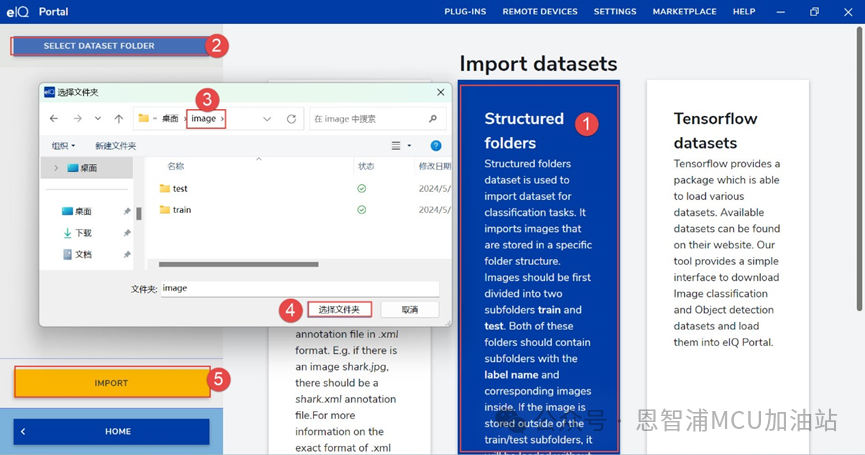Viewport: 865px width, 455px height.
Task: Go up one folder level
Action: 119,119
